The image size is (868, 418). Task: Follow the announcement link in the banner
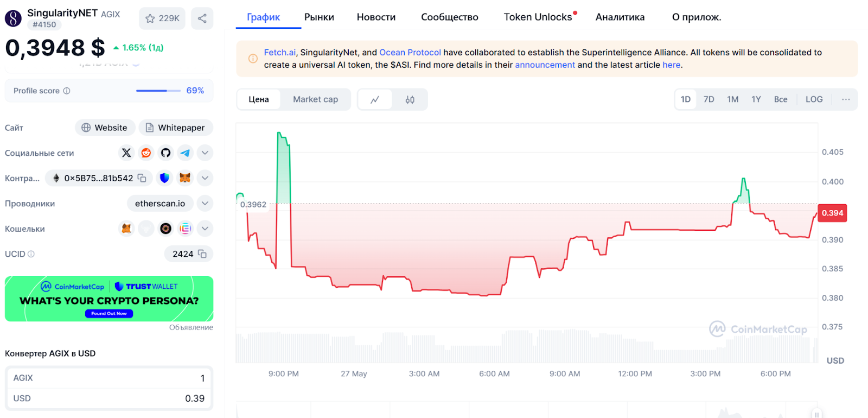(x=545, y=65)
